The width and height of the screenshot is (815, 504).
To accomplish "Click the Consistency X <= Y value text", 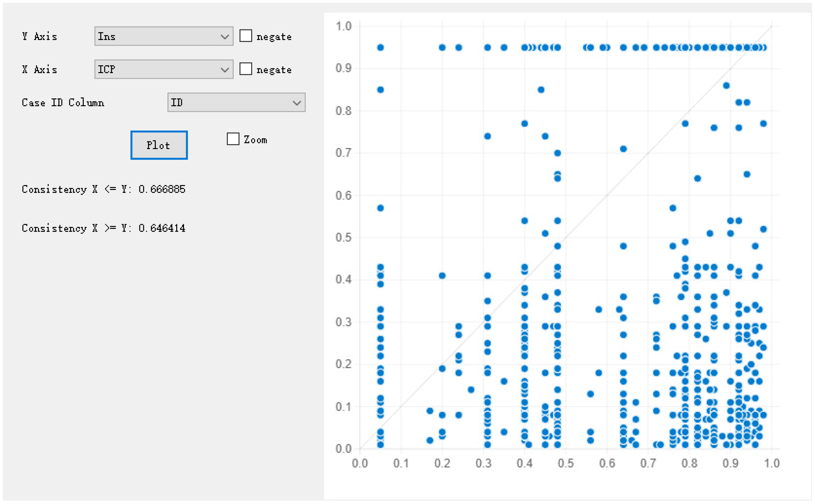I will click(x=162, y=189).
